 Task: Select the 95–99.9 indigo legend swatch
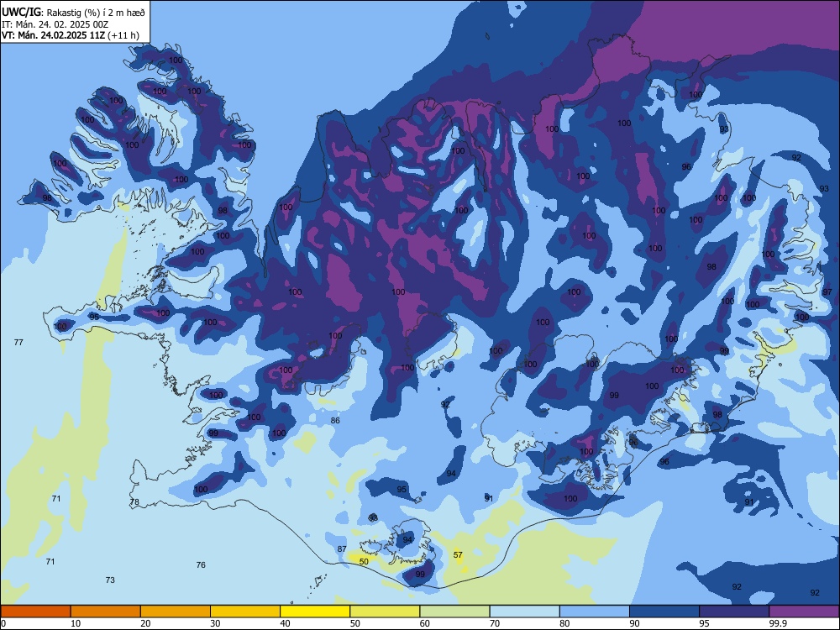[x=734, y=612]
